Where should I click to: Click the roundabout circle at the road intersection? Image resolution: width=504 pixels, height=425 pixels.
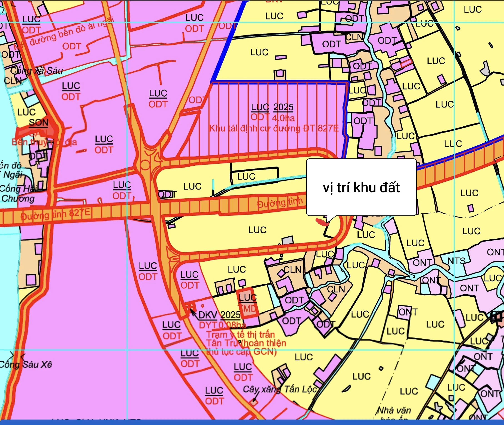tap(145, 165)
